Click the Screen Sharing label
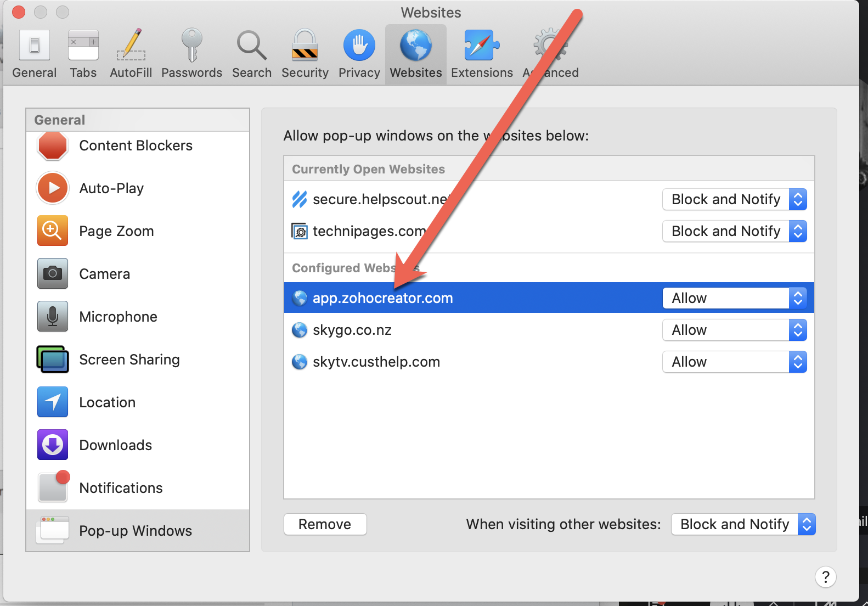 (129, 360)
